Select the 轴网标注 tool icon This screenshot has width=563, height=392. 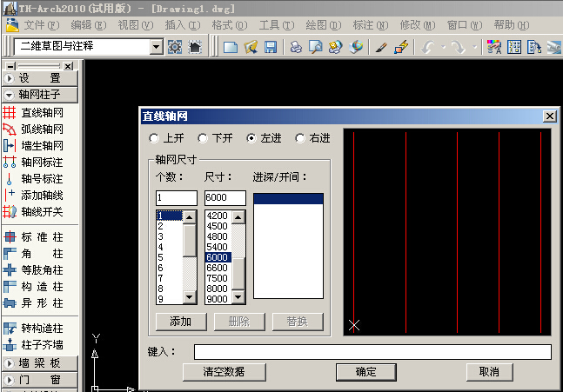[x=10, y=163]
